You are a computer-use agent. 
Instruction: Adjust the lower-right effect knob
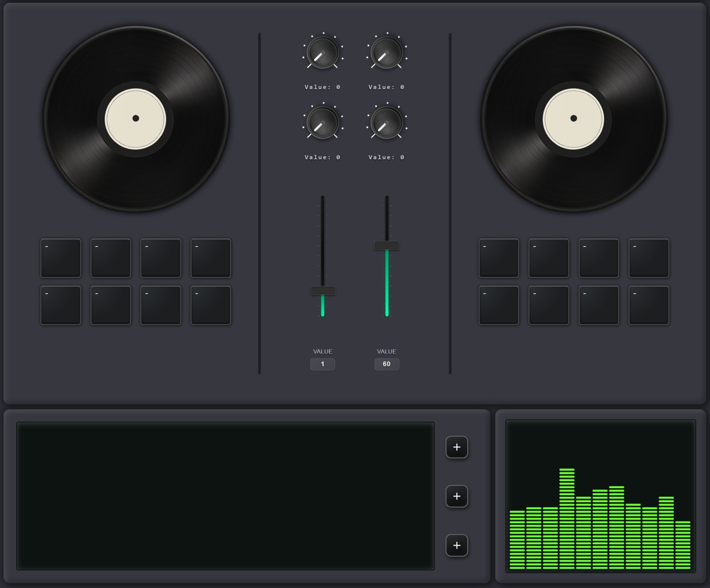tap(387, 122)
